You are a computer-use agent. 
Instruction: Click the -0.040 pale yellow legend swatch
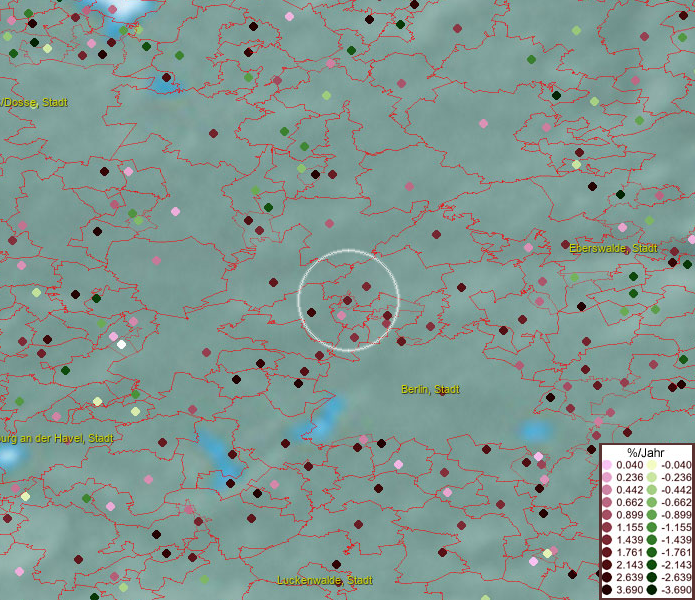click(x=652, y=465)
